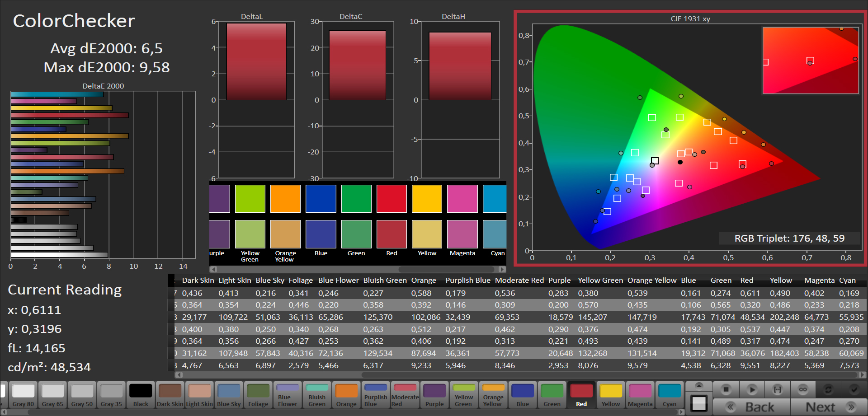Select the Yellow Green patch button at bottom

point(464,395)
